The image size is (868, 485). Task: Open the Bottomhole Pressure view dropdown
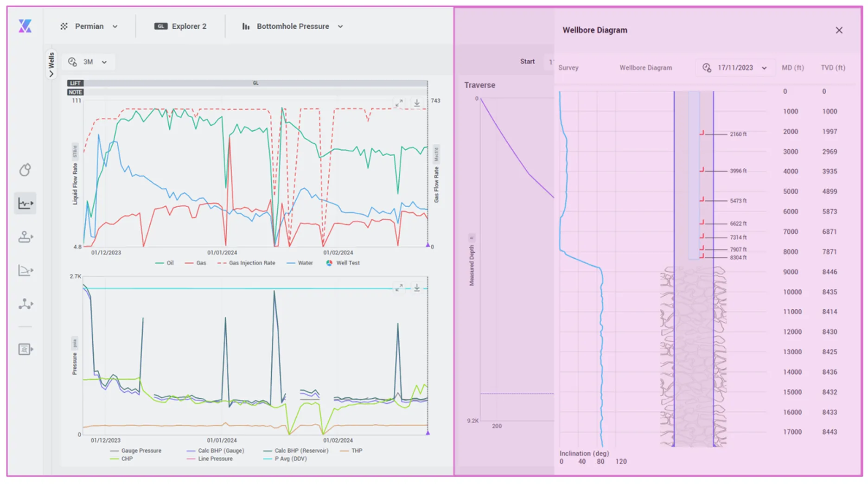(x=293, y=26)
